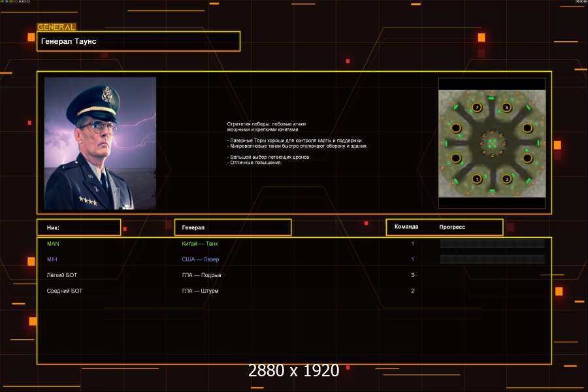Click start position 2 on the map
Screen dimensions: 588x392
(506, 179)
